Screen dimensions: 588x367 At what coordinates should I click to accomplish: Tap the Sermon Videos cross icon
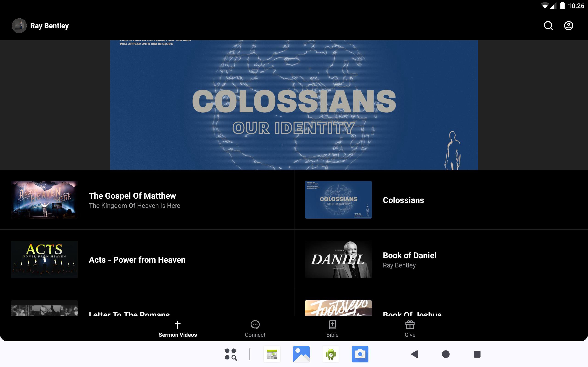click(178, 325)
